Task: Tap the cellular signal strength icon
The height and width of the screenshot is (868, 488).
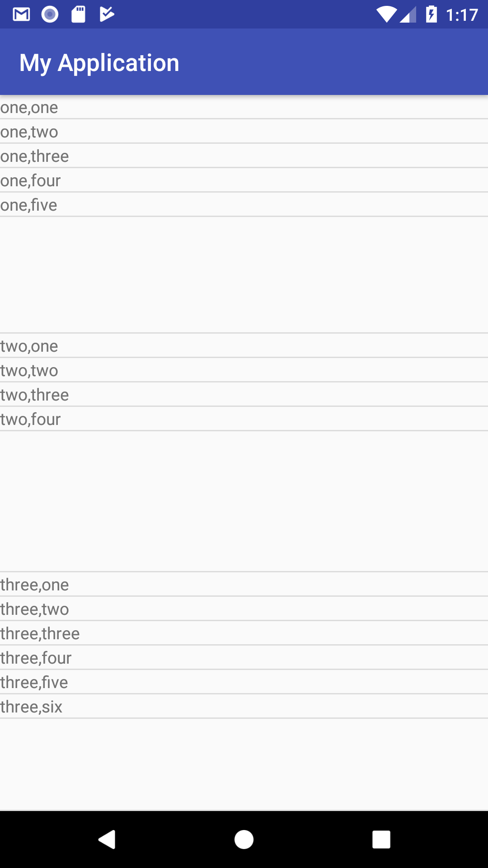Action: click(x=408, y=14)
